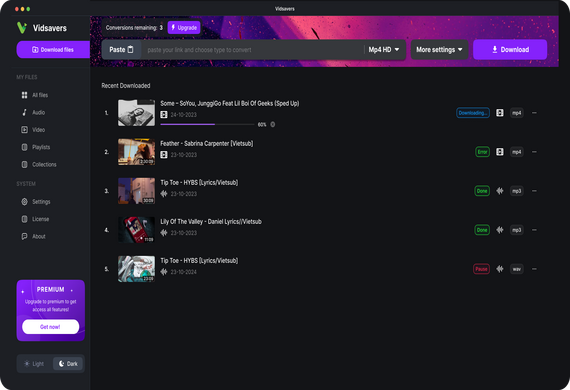
Task: Click the Pause status badge on Tip Toe wav
Action: point(481,269)
